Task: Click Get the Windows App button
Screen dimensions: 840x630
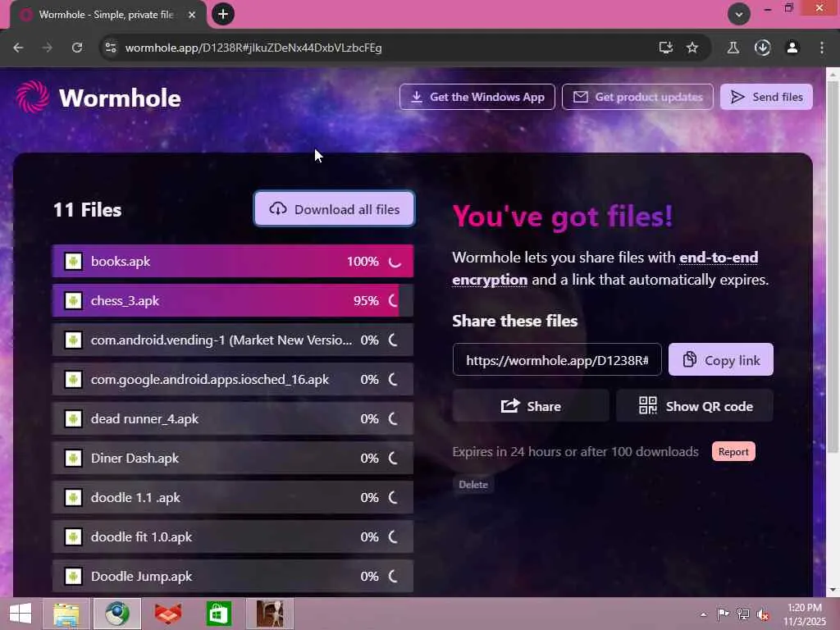Action: (477, 97)
